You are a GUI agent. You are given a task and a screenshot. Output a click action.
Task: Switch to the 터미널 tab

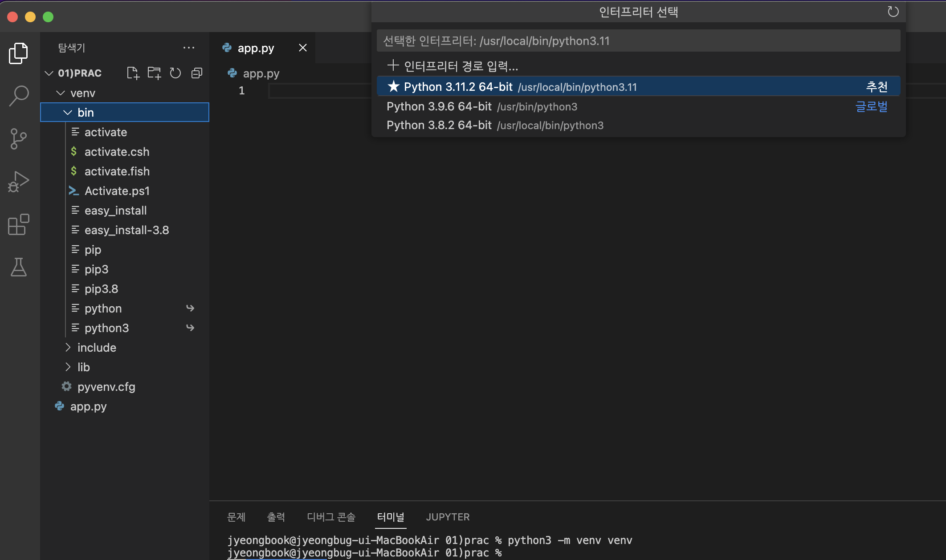[x=391, y=517]
